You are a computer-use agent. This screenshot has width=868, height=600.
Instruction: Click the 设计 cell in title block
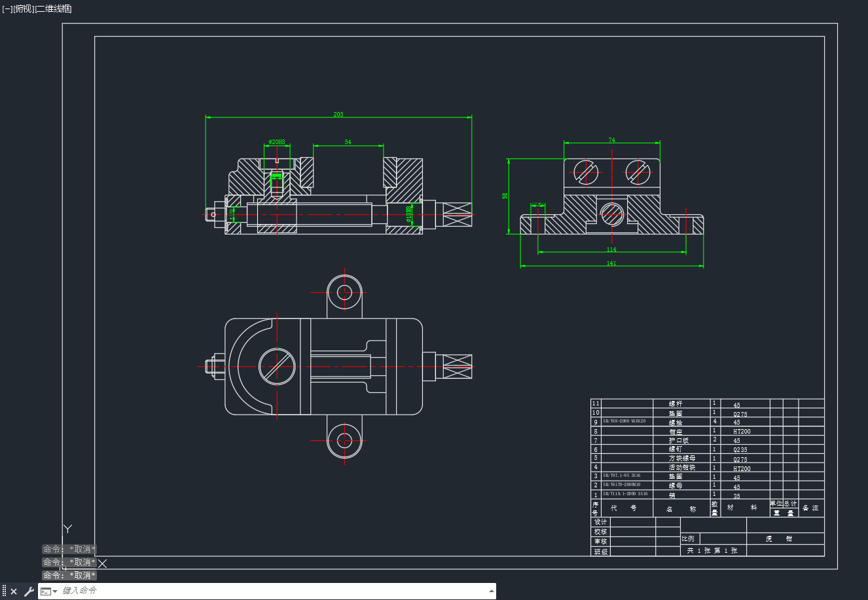coord(600,522)
